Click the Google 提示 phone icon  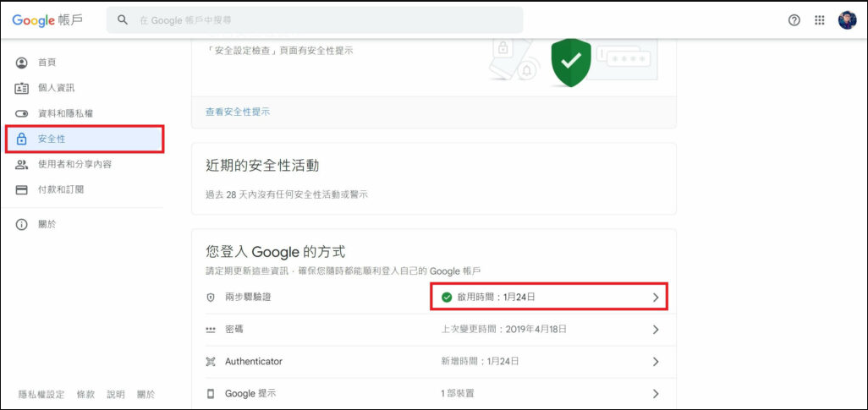[x=211, y=394]
